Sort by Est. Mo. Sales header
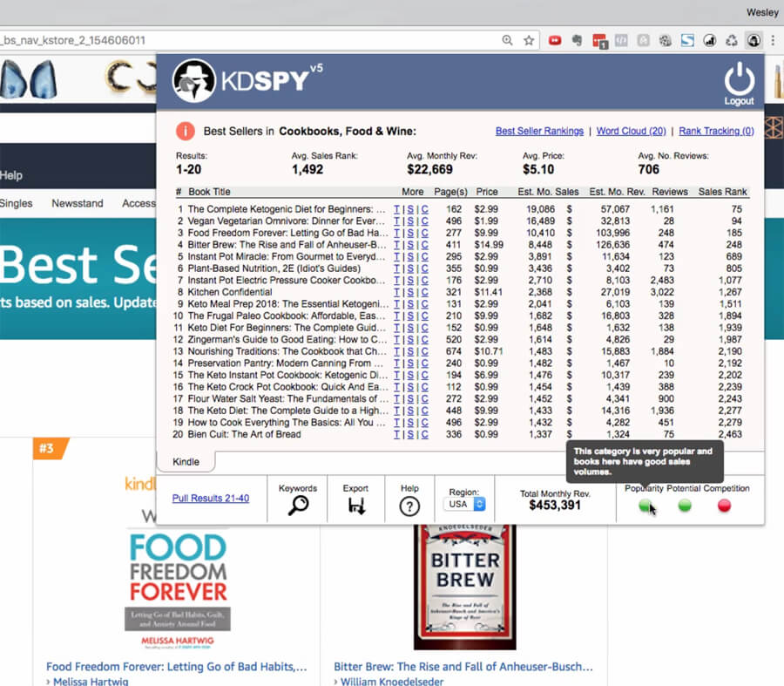Screen dimensions: 784x686 [548, 192]
